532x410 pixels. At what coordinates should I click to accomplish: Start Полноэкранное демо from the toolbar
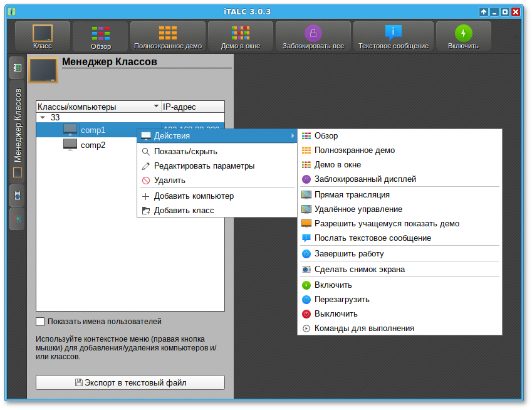(x=168, y=36)
